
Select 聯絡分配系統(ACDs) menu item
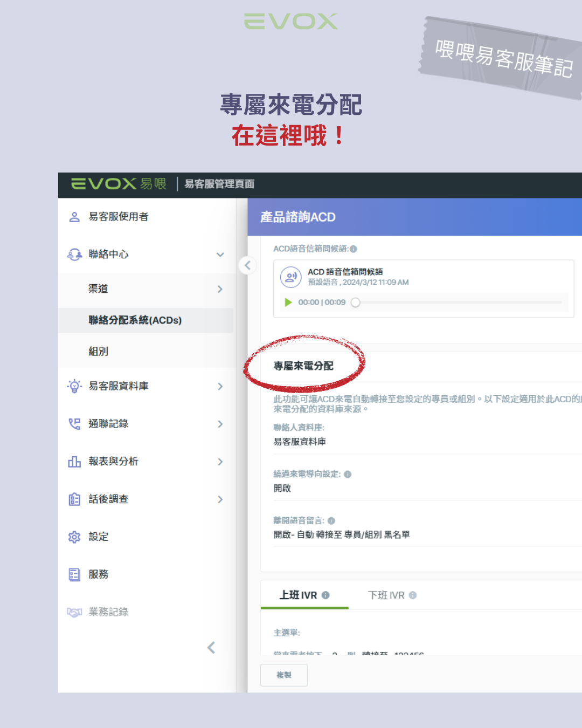[x=145, y=320]
